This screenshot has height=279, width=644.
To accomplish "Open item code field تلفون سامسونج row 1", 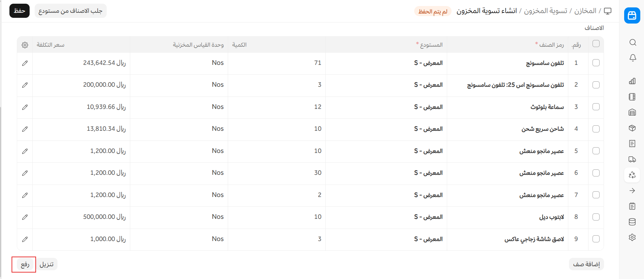I will [507, 63].
